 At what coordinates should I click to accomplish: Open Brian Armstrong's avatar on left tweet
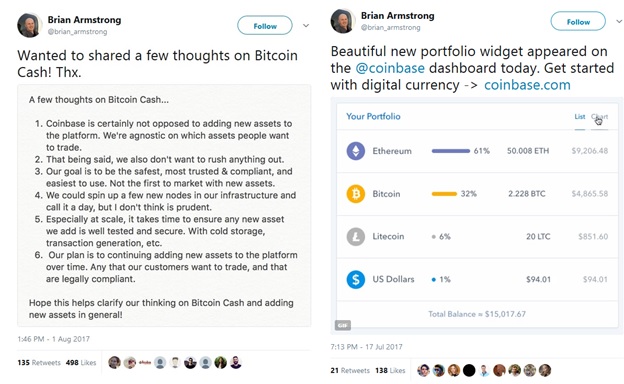(x=29, y=25)
